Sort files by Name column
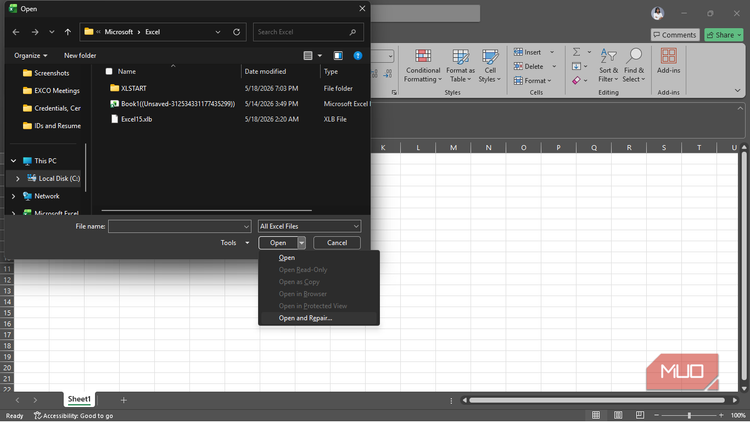The width and height of the screenshot is (750, 422). click(x=127, y=71)
